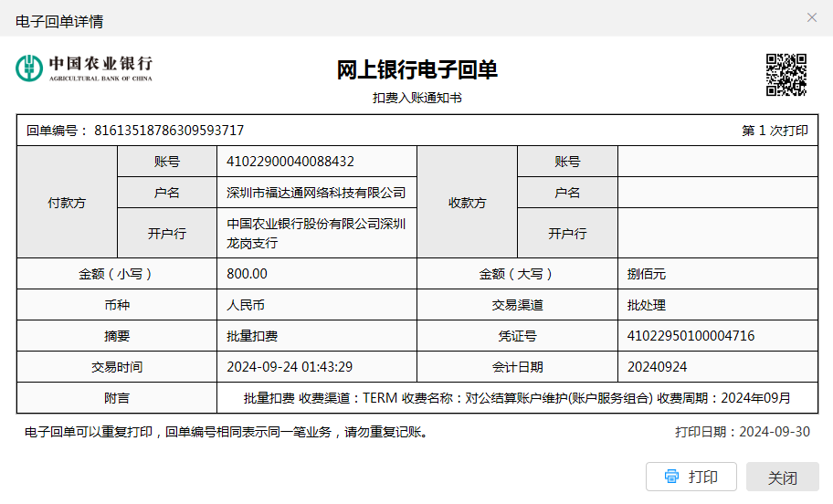Select payer name 深圳市福达通网络科技有限公司
The width and height of the screenshot is (833, 504).
point(316,193)
